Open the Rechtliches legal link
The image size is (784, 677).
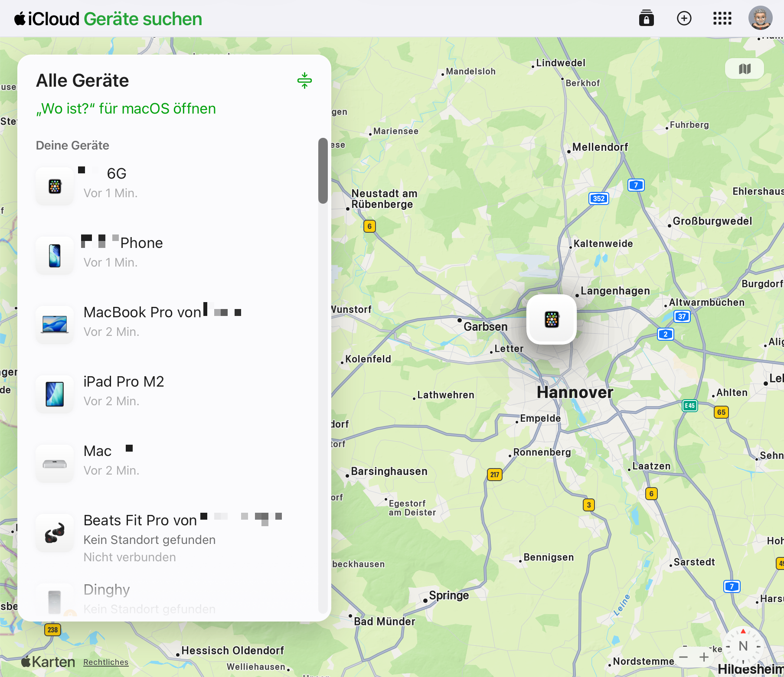click(106, 662)
